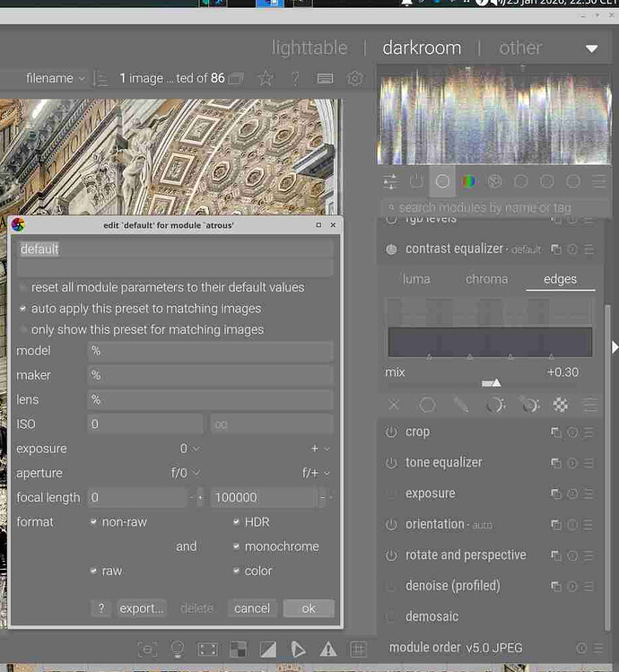Toggle the focus peaking lightbulb icon

pos(178,649)
